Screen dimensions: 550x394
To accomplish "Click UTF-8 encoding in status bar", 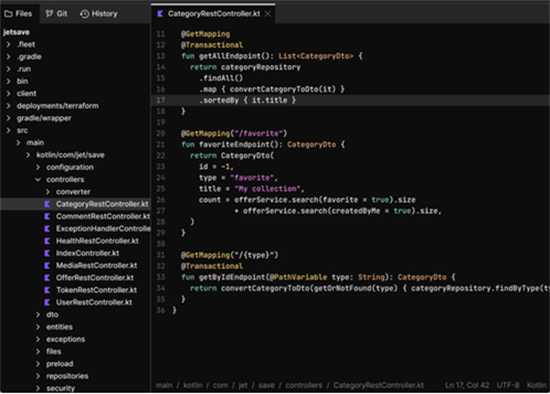I will click(508, 385).
